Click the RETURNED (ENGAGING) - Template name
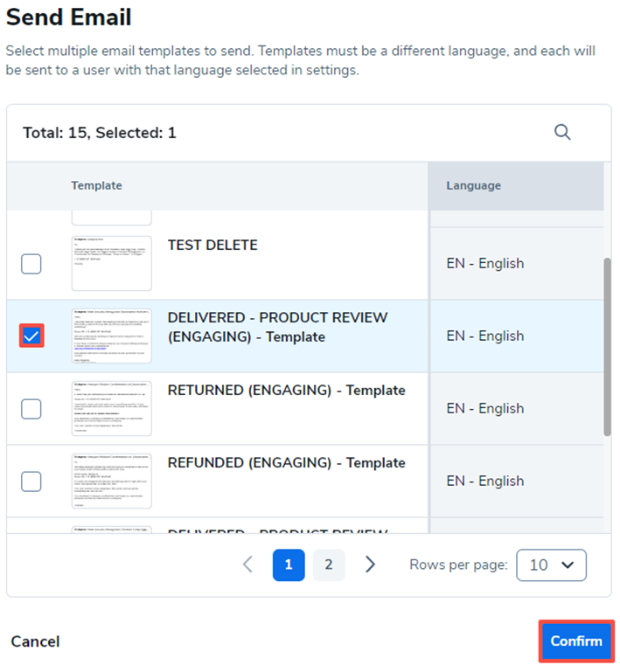The height and width of the screenshot is (672, 620). pos(286,391)
